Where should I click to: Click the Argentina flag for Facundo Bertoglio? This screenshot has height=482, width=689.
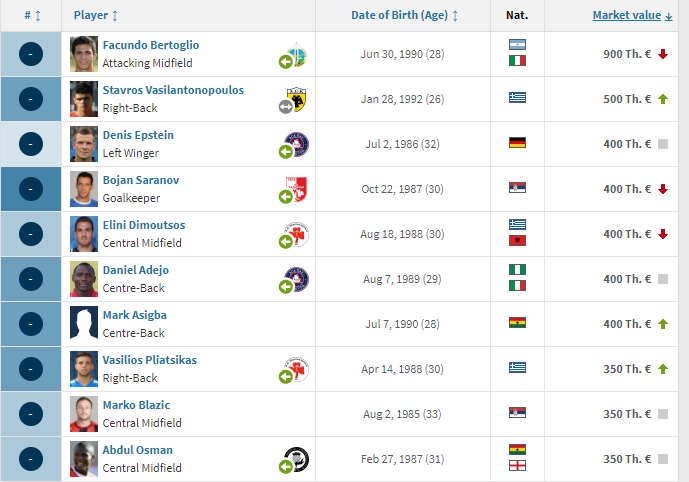(x=517, y=44)
